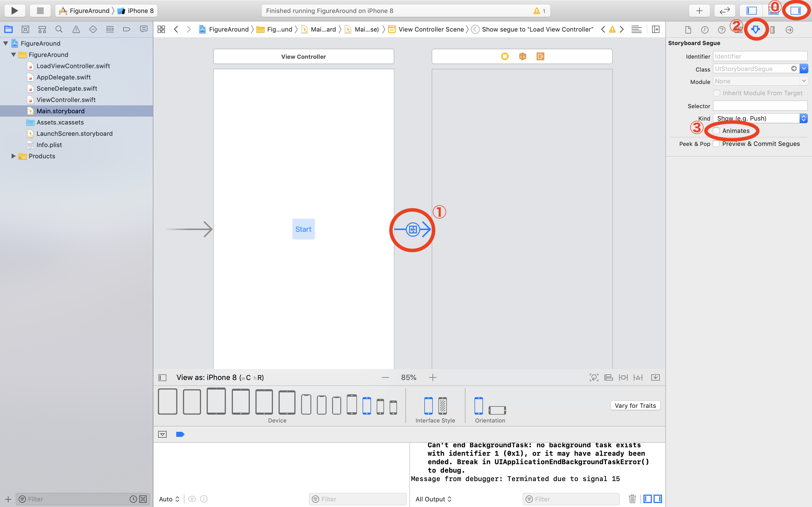Open the Find navigator search icon
The image size is (812, 507).
pyautogui.click(x=59, y=30)
